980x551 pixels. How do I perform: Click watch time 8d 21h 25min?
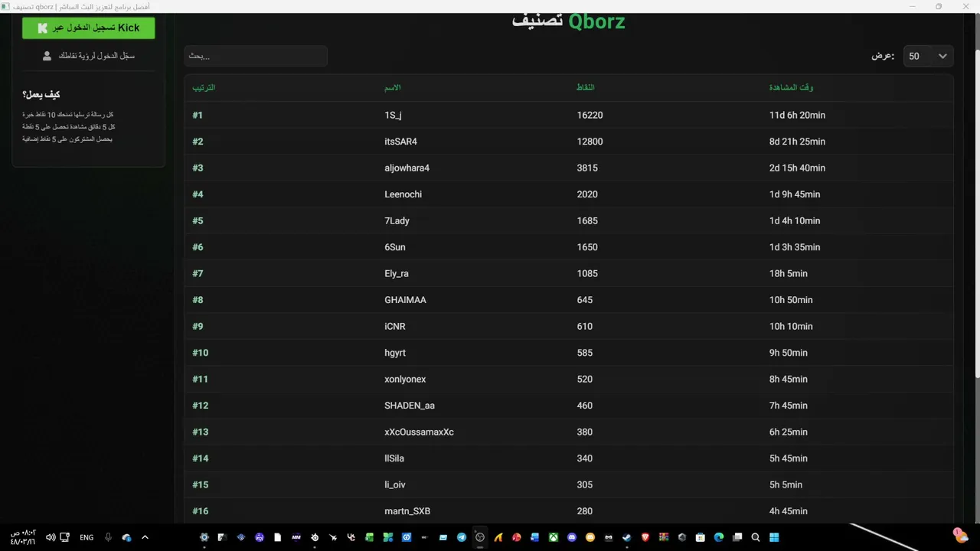797,142
